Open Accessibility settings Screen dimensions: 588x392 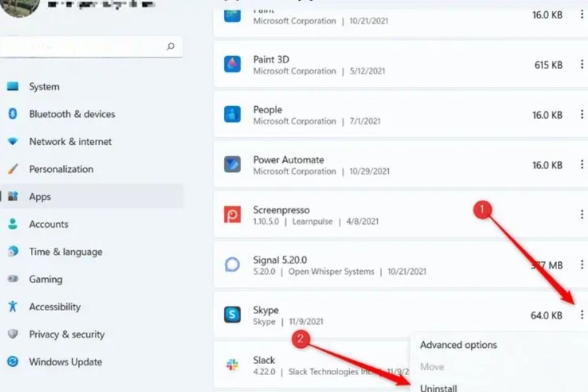point(54,307)
